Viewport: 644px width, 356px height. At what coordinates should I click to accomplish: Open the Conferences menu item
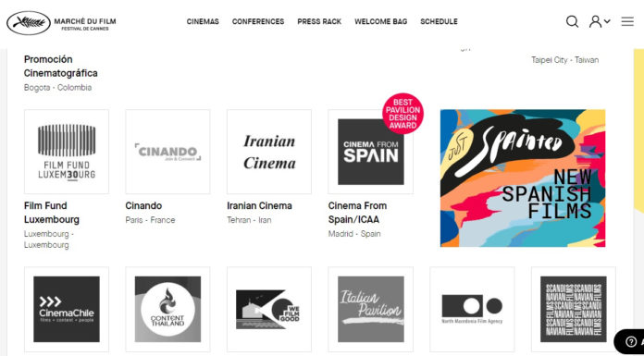pos(258,22)
